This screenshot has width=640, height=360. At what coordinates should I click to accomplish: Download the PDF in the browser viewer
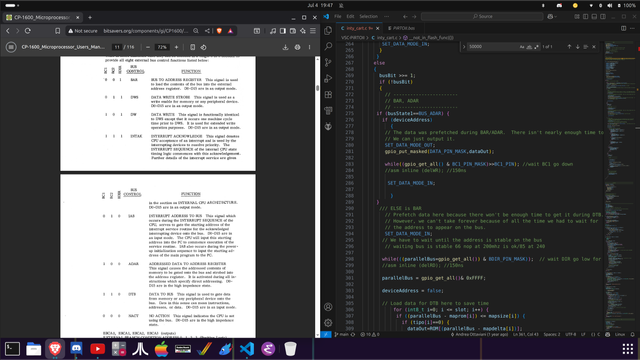pos(285,47)
